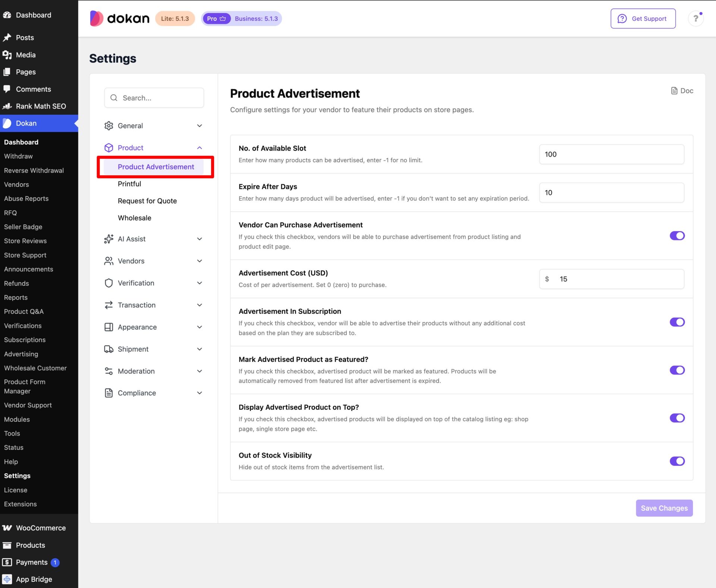Screen dimensions: 716x588
Task: Click the Vendors people icon
Action: (x=109, y=261)
